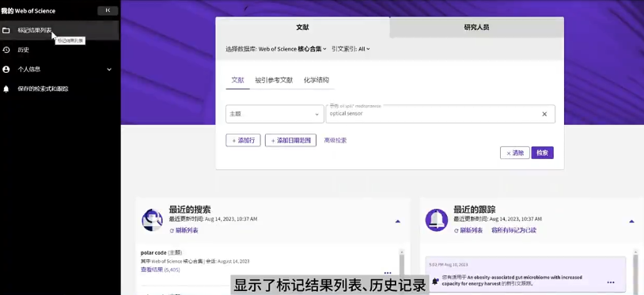The image size is (644, 295).
Task: Collapse the 最近的搜索 panel
Action: click(x=398, y=221)
